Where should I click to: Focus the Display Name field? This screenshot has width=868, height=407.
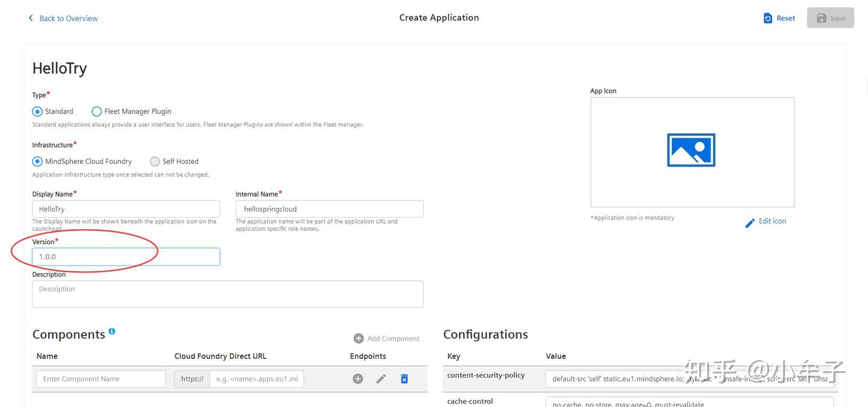126,209
